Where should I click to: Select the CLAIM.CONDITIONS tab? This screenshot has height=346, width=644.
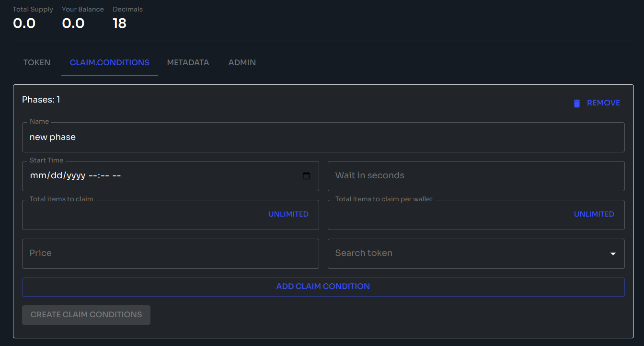pos(109,62)
